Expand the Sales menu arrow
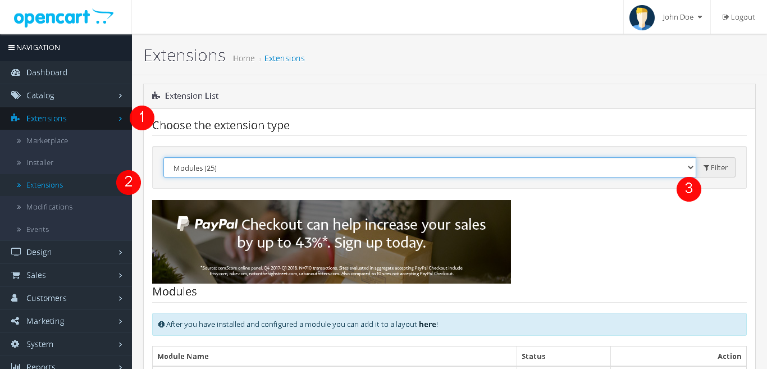The width and height of the screenshot is (767, 369). point(120,276)
